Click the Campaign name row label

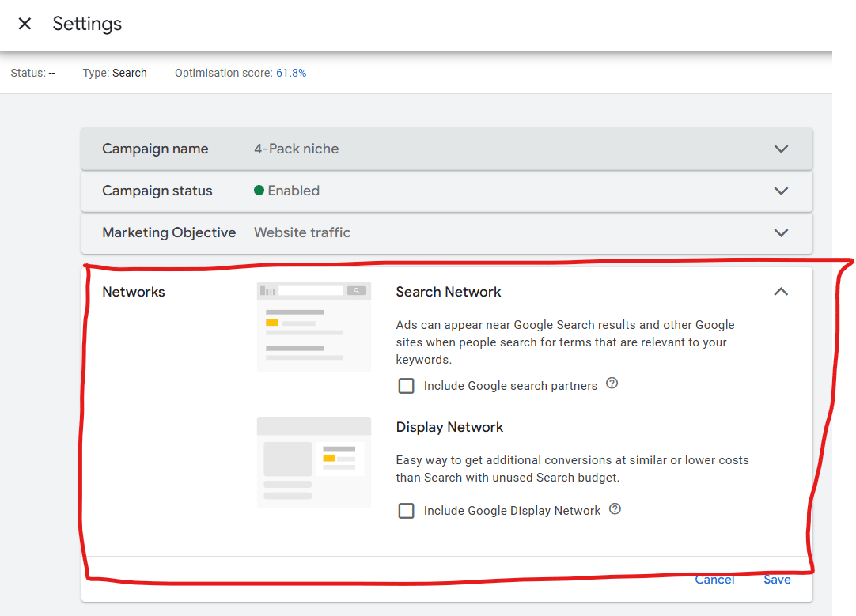pyautogui.click(x=155, y=149)
